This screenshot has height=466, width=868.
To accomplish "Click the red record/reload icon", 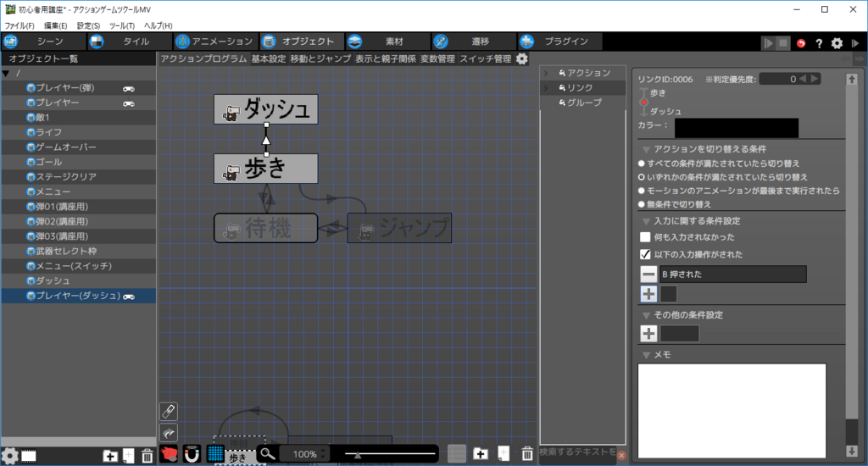I will (801, 43).
